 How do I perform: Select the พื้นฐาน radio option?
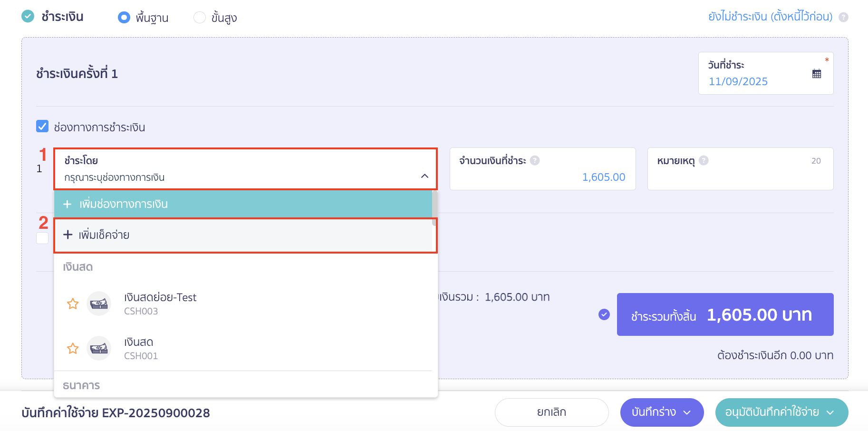click(124, 18)
